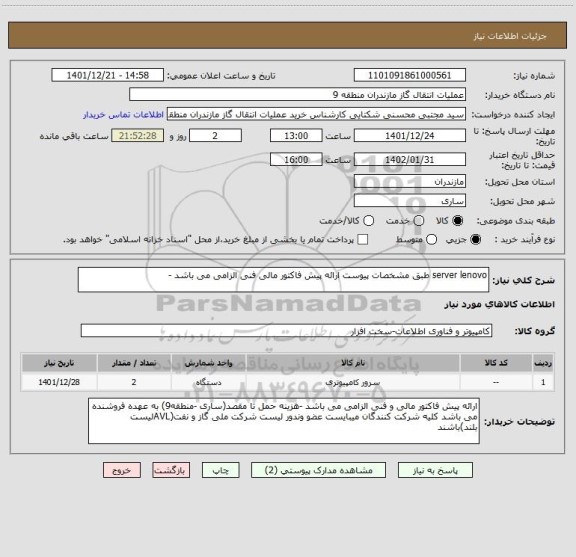
Task: Click the تاریخ نیاز column header
Action: click(x=59, y=363)
